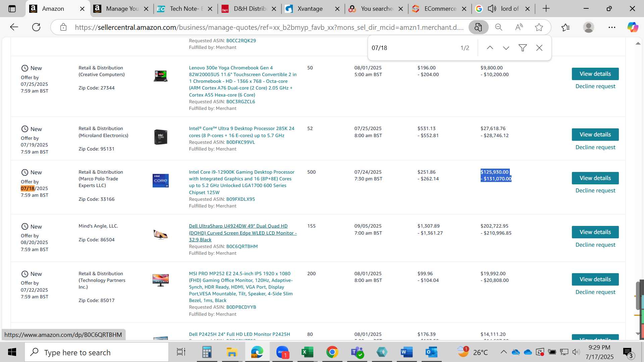The image size is (644, 362).
Task: Click Intel Core i9 box thumbnail
Action: (161, 181)
